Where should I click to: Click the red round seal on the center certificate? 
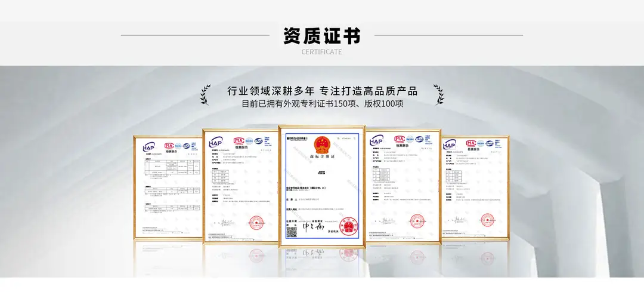[x=348, y=226]
